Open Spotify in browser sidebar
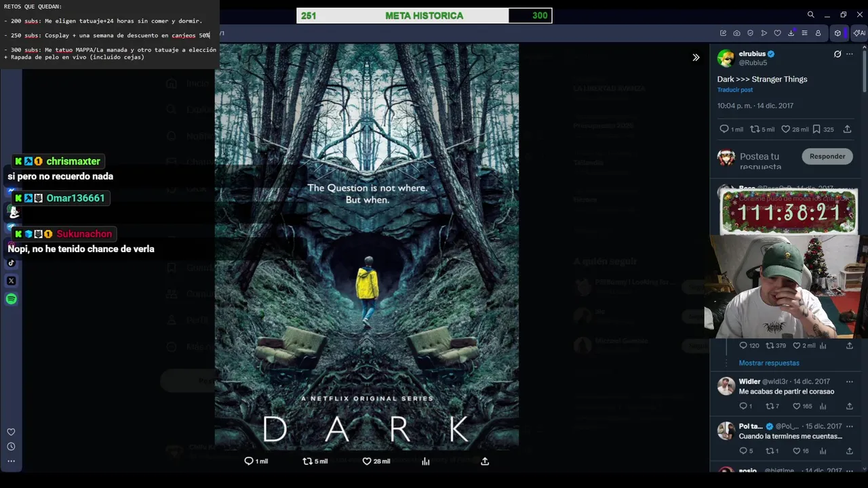The height and width of the screenshot is (488, 868). (11, 299)
